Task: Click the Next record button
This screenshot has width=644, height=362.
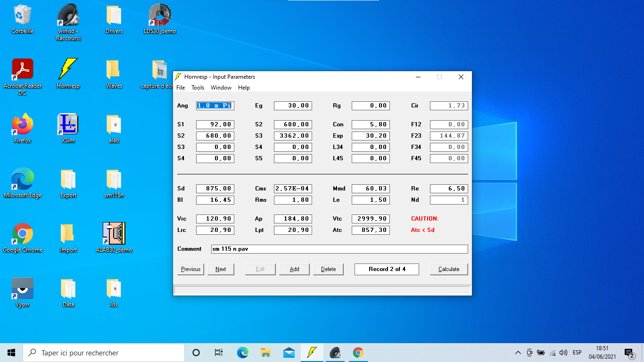Action: pyautogui.click(x=221, y=269)
